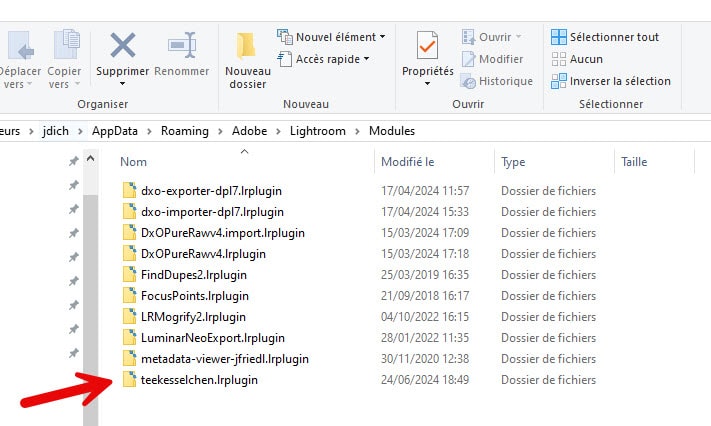711x426 pixels.
Task: Click date 24/06/2024 18:49
Action: (x=425, y=380)
